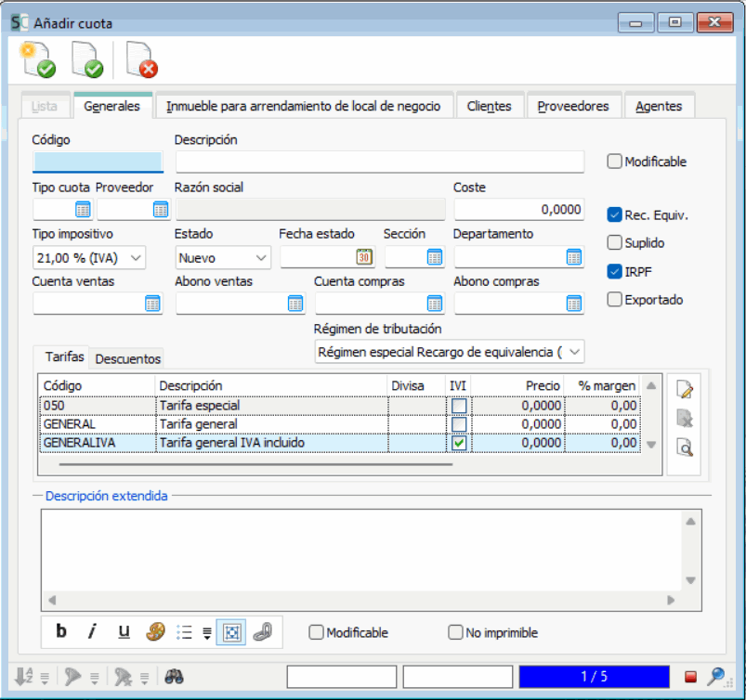Open the Cuenta compras lookup icon

[435, 304]
